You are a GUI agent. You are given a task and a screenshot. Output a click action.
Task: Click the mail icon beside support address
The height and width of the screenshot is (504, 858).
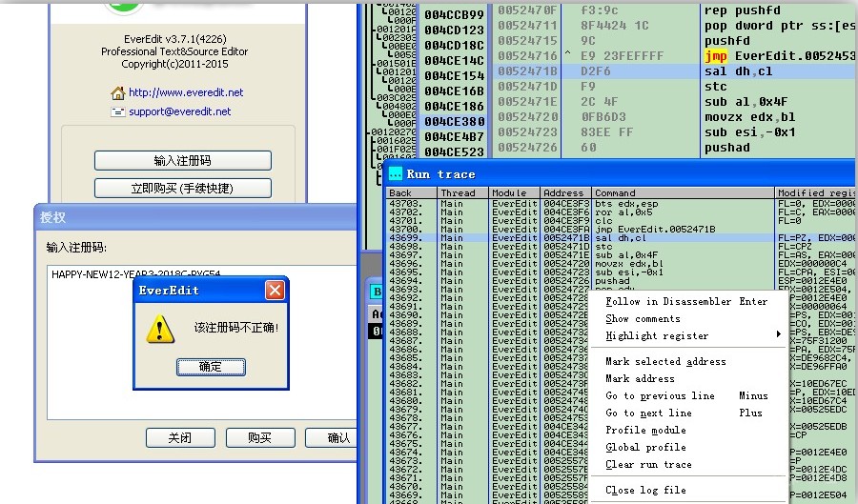(x=117, y=112)
